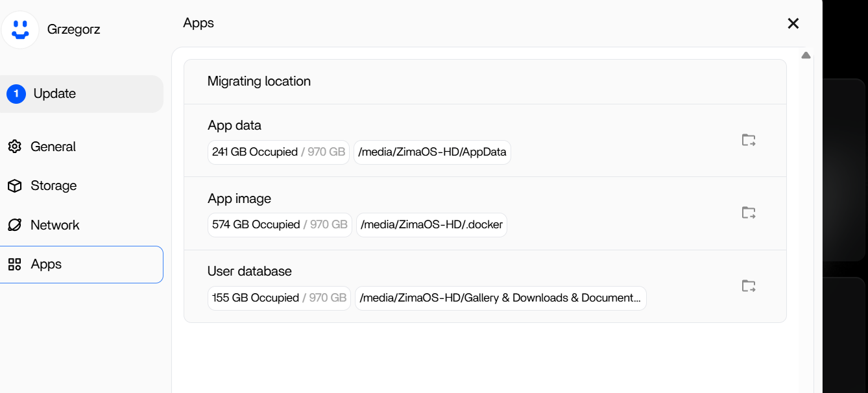
Task: Click the /media/ZimaOS-HD/.docker path field
Action: pyautogui.click(x=431, y=225)
